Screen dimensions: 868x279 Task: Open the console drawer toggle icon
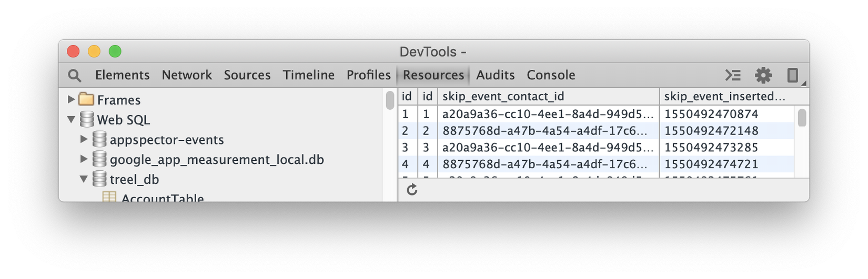733,76
